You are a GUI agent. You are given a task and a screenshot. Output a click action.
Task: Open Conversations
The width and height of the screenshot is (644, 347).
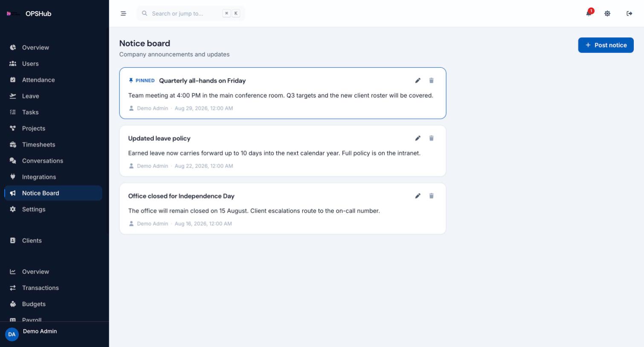point(53,161)
